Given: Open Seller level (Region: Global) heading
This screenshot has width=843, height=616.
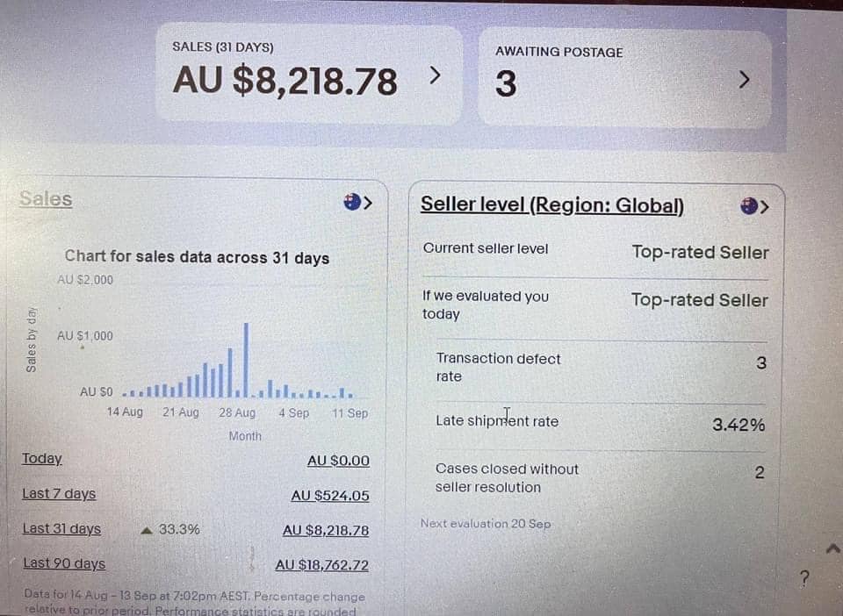Looking at the screenshot, I should point(551,204).
